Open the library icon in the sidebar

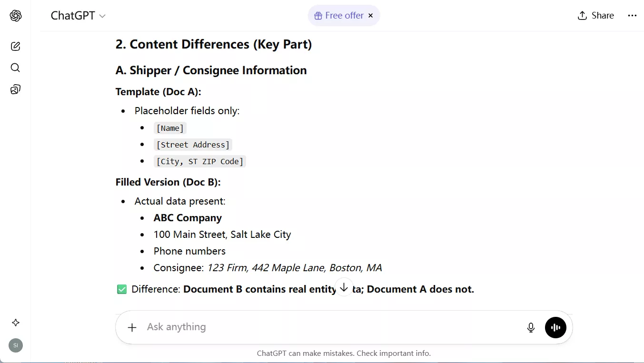click(15, 89)
